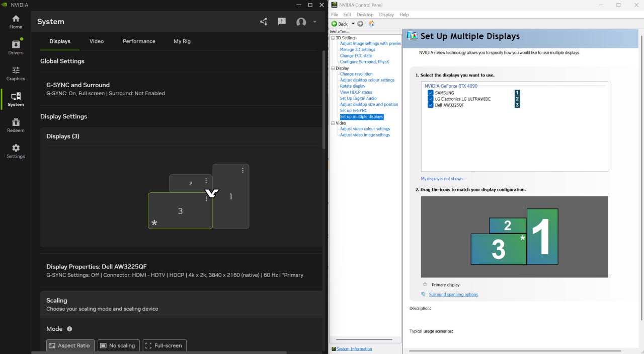Collapse the 3D Settings tree node

pos(333,38)
